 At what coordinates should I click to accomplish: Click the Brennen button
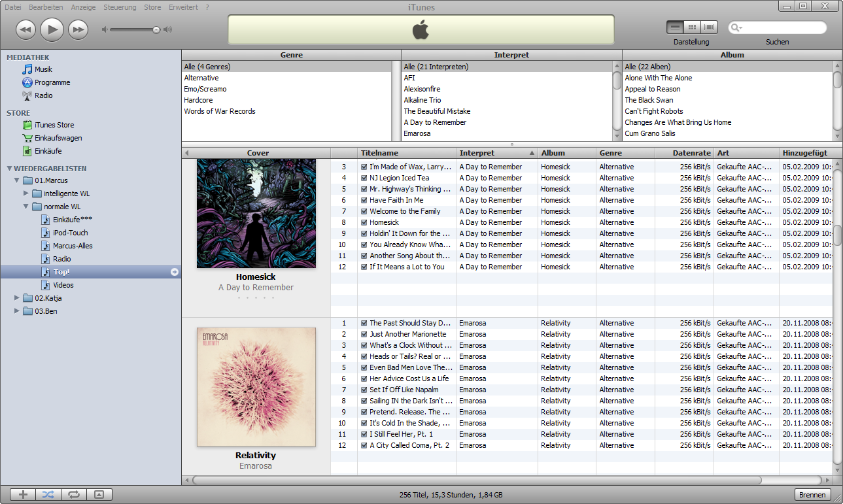[x=813, y=495]
